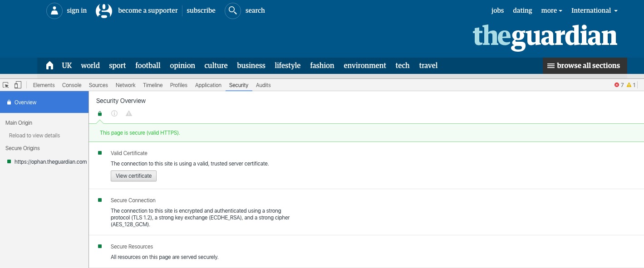Click the View certificate button
Image resolution: width=644 pixels, height=268 pixels.
[x=133, y=176]
